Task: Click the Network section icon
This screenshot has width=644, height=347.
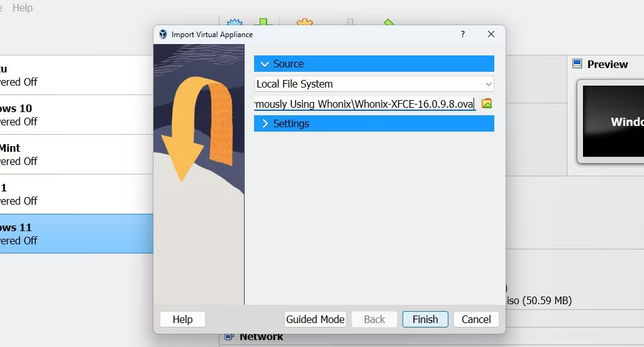Action: click(x=229, y=338)
